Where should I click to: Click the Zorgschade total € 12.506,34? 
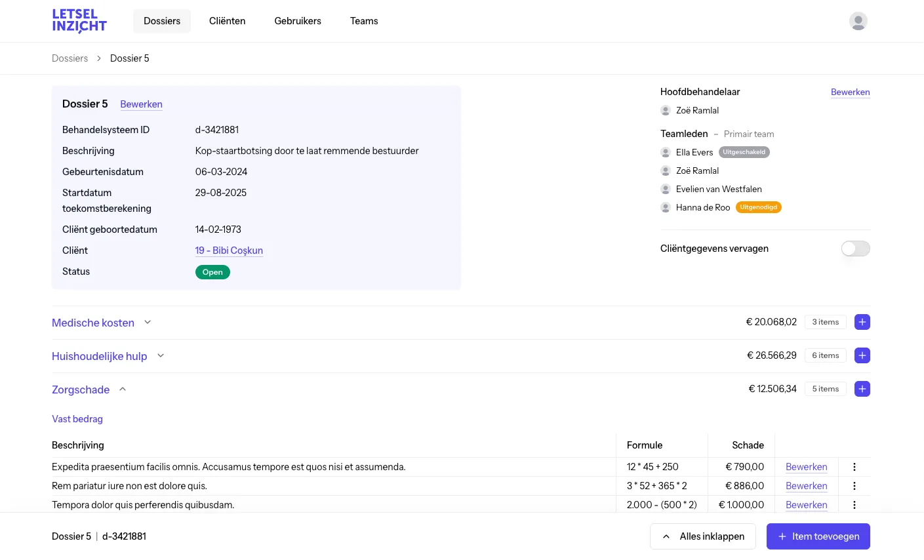773,389
